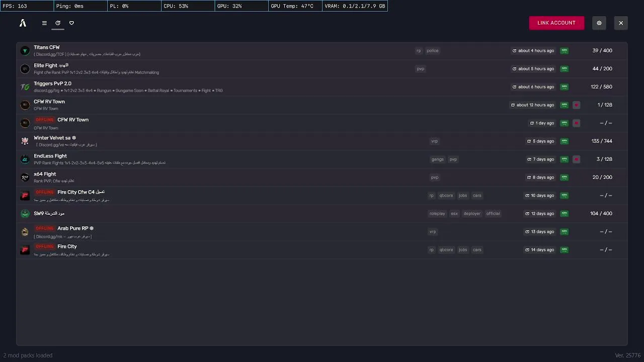Click Saudi flag on x64 Fight row
Image resolution: width=644 pixels, height=362 pixels.
(565, 177)
